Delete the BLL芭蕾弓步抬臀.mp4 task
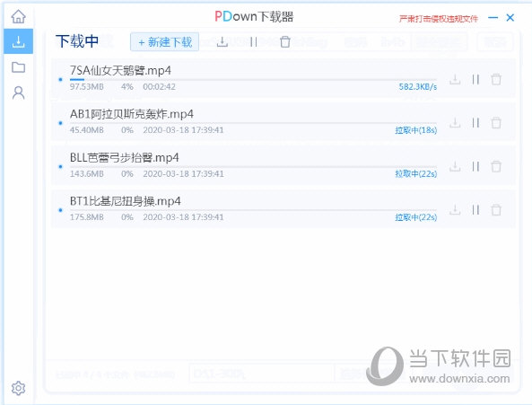 [496, 166]
